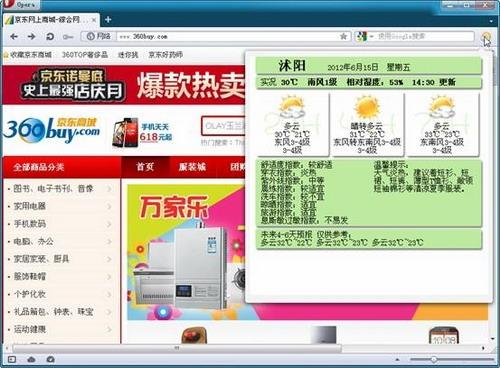
Task: Open the closed tabs dropdown arrow
Action: [x=491, y=20]
